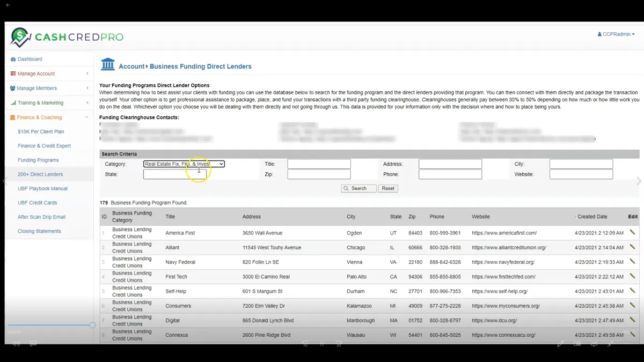This screenshot has height=362, width=644.
Task: Edit the Self-Help row
Action: [632, 290]
